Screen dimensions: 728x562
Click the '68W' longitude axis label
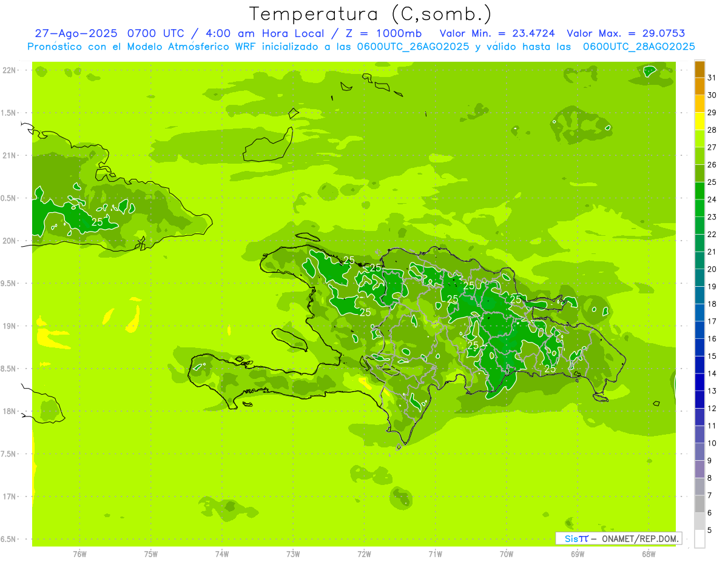(x=649, y=555)
